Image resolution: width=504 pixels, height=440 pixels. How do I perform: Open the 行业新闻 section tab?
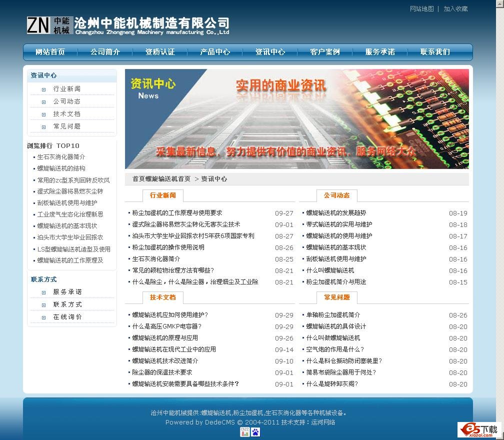tap(163, 195)
